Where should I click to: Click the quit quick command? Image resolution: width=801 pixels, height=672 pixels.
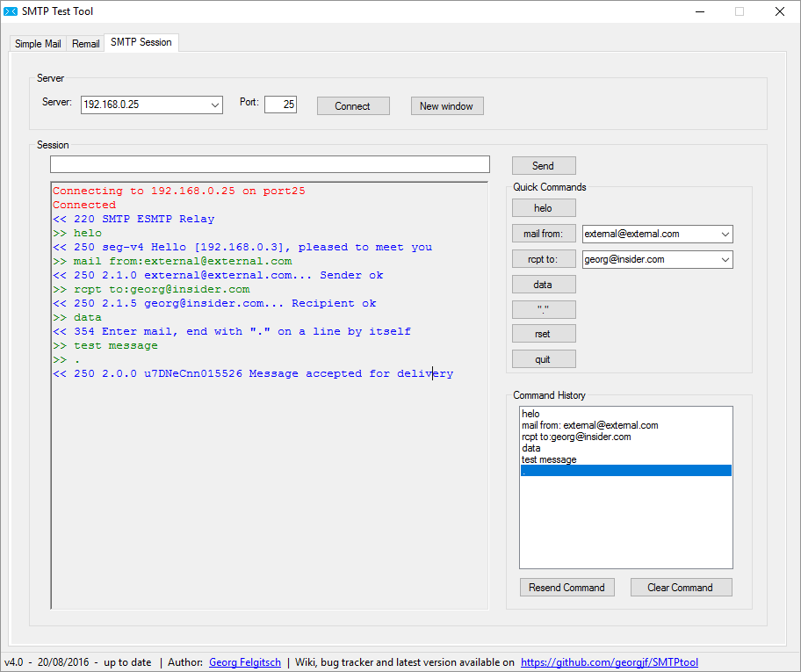tap(544, 358)
